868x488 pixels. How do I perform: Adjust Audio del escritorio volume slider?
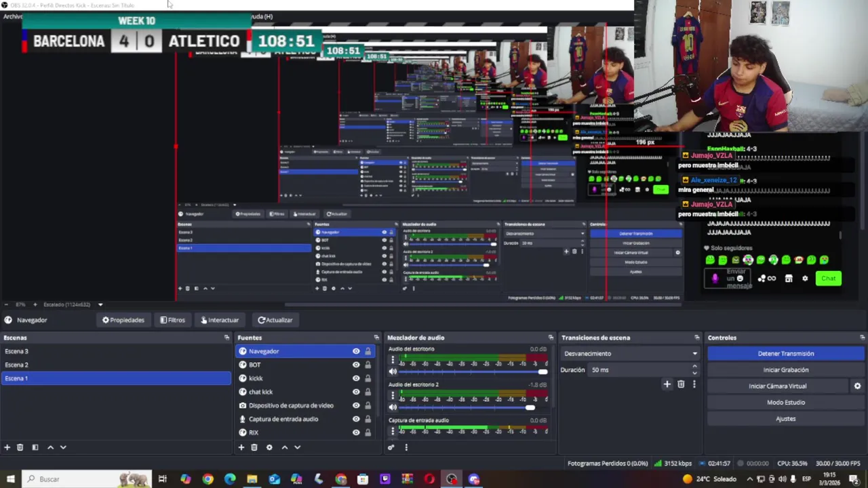(474, 371)
